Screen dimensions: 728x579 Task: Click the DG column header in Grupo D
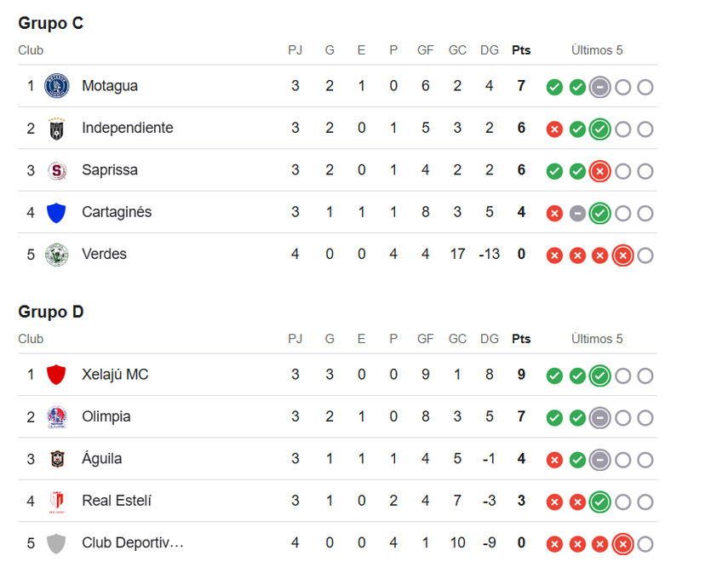click(x=490, y=339)
